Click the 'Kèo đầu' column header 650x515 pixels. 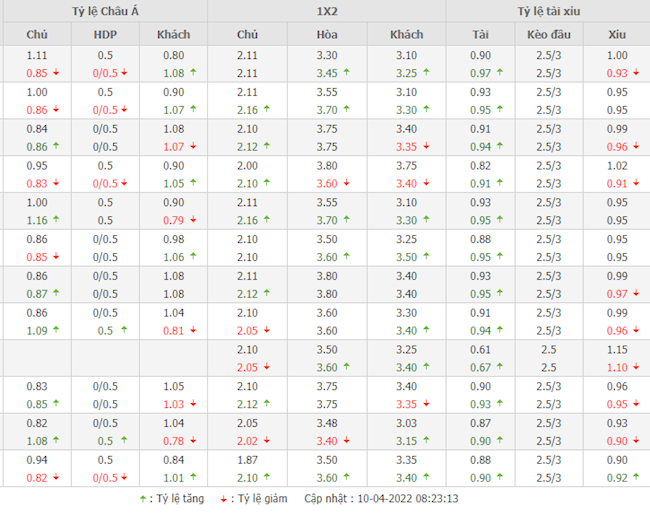point(549,34)
